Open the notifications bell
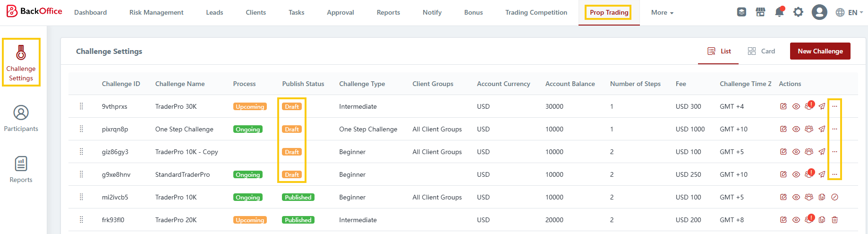The height and width of the screenshot is (234, 868). tap(779, 12)
